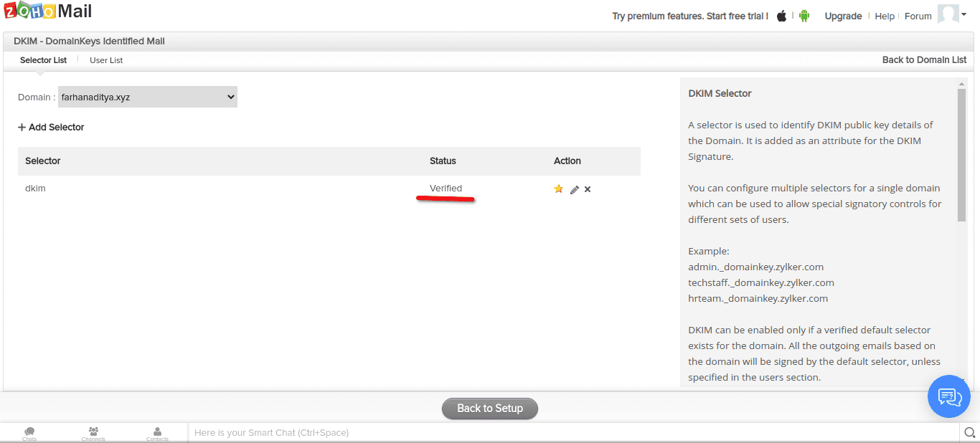The image size is (980, 443).
Task: Edit the dkim selector using the pencil icon
Action: click(x=573, y=189)
